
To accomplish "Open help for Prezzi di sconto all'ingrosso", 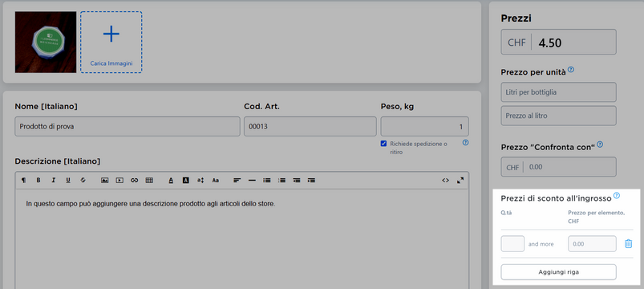I will [x=616, y=196].
